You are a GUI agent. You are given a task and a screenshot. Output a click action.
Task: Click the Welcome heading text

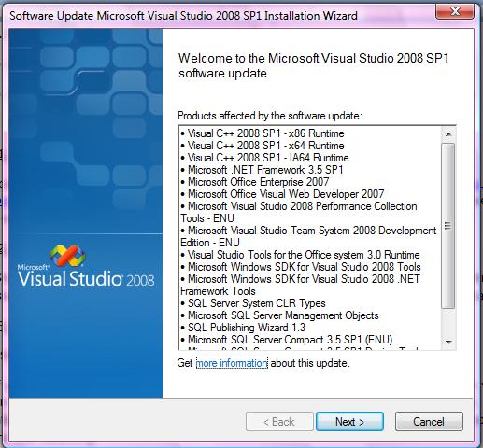(x=314, y=66)
